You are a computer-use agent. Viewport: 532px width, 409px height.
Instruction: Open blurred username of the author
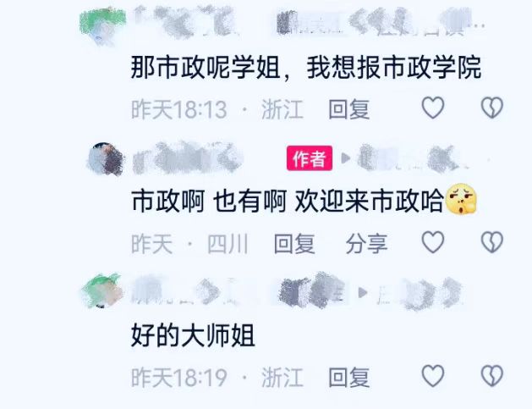(187, 158)
